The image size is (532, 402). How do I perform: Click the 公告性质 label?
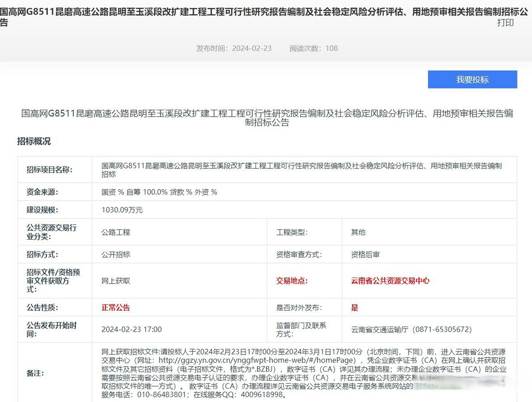(x=42, y=307)
